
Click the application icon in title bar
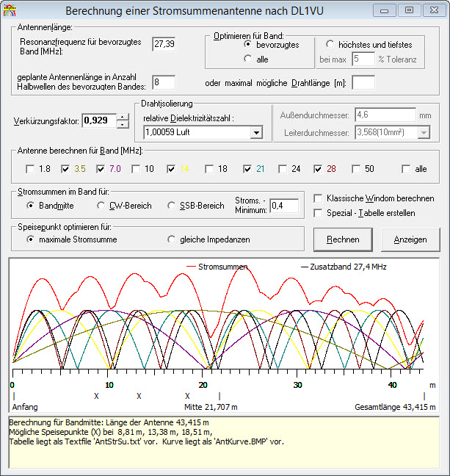click(10, 10)
